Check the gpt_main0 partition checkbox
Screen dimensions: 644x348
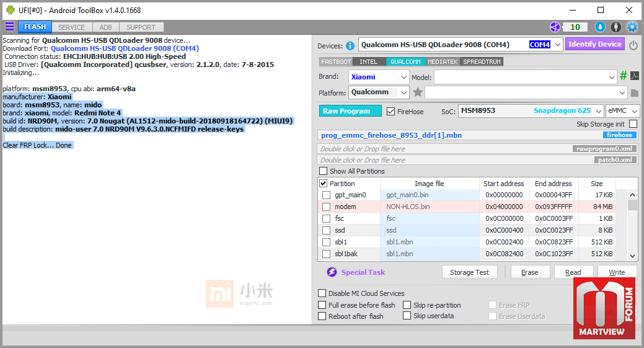click(327, 195)
